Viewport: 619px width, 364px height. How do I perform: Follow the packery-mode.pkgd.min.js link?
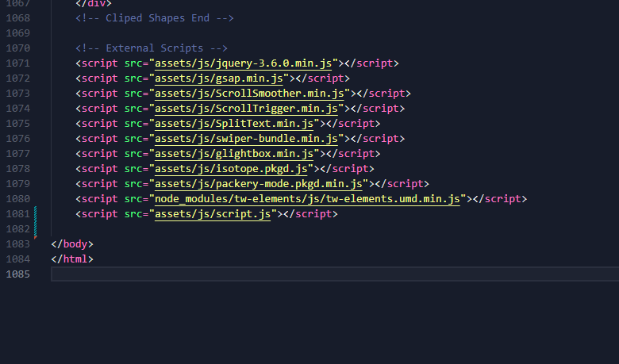pos(259,184)
